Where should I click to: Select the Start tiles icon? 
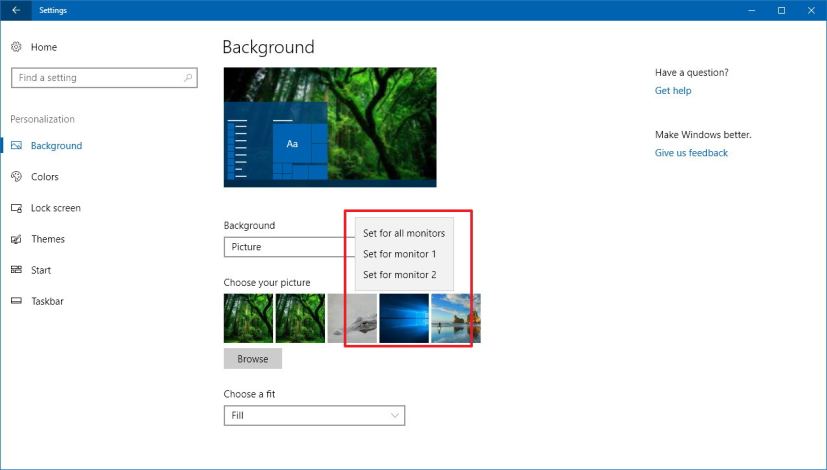tap(16, 270)
